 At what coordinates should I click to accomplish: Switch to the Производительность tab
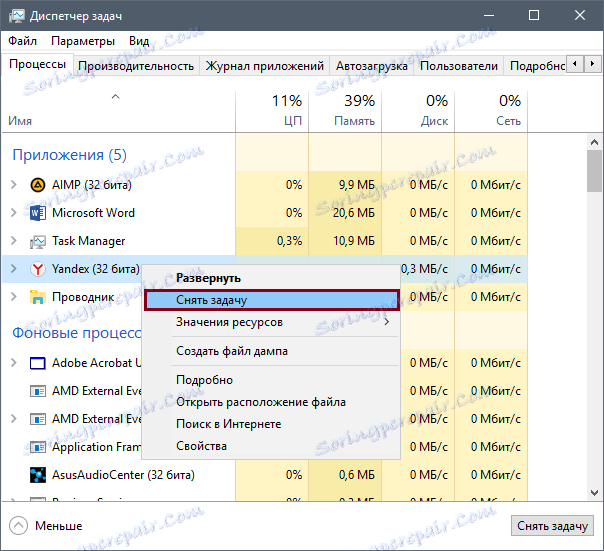[136, 66]
